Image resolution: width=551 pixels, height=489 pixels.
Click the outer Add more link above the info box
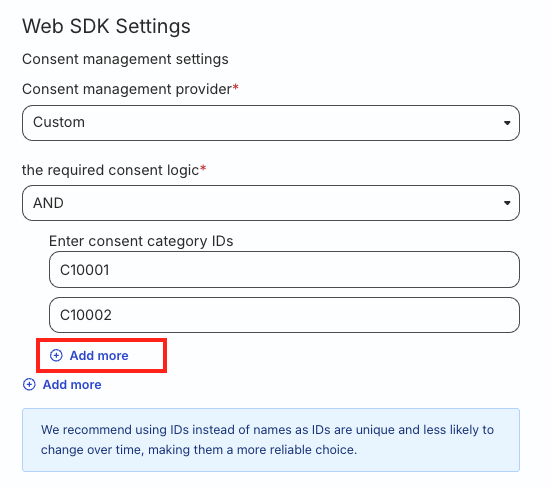click(62, 385)
